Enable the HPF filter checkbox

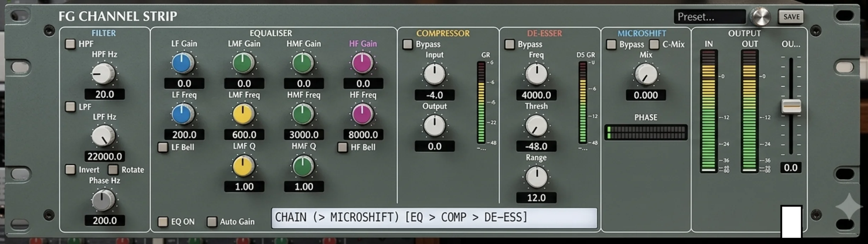(70, 44)
